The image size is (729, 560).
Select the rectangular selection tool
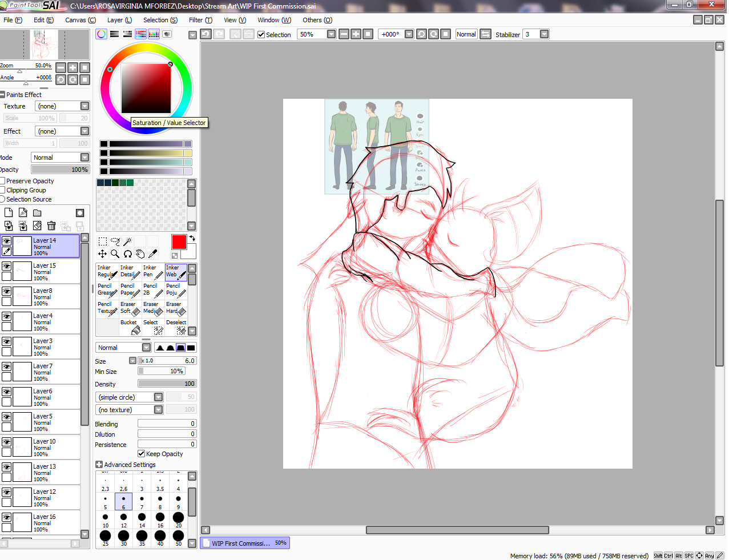[103, 241]
